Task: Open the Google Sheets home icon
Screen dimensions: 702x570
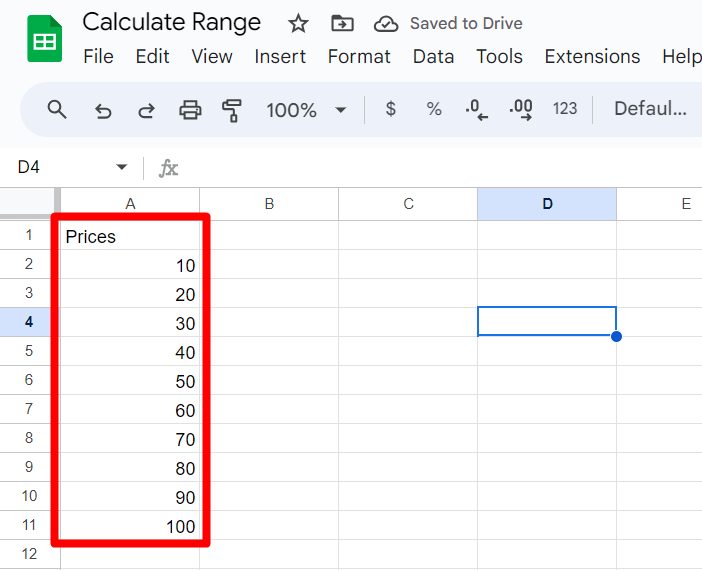Action: pos(44,39)
